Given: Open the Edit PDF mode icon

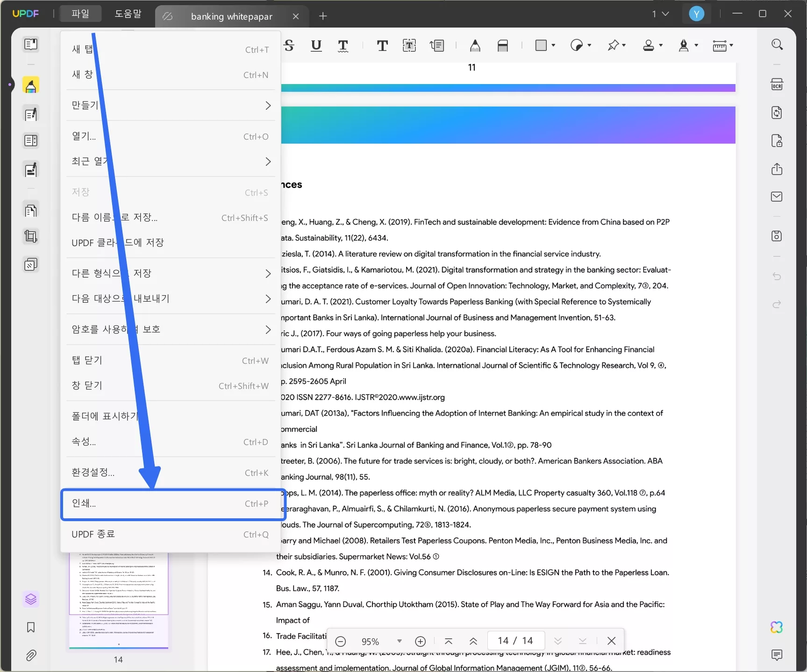Looking at the screenshot, I should pos(31,114).
